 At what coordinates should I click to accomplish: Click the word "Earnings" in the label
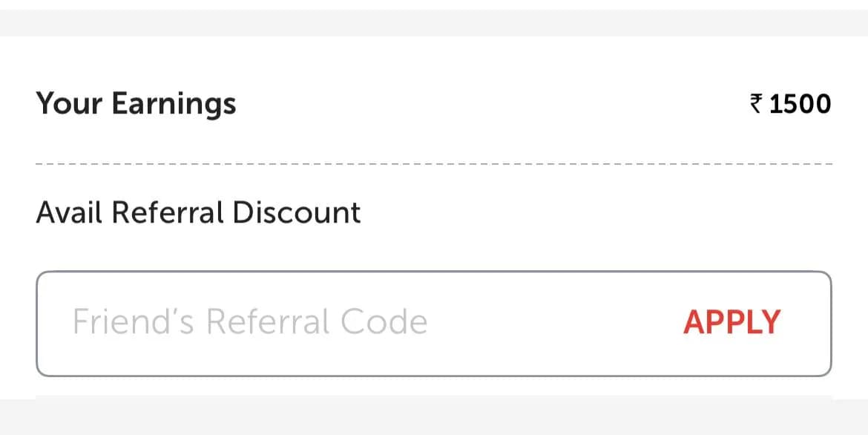[174, 105]
